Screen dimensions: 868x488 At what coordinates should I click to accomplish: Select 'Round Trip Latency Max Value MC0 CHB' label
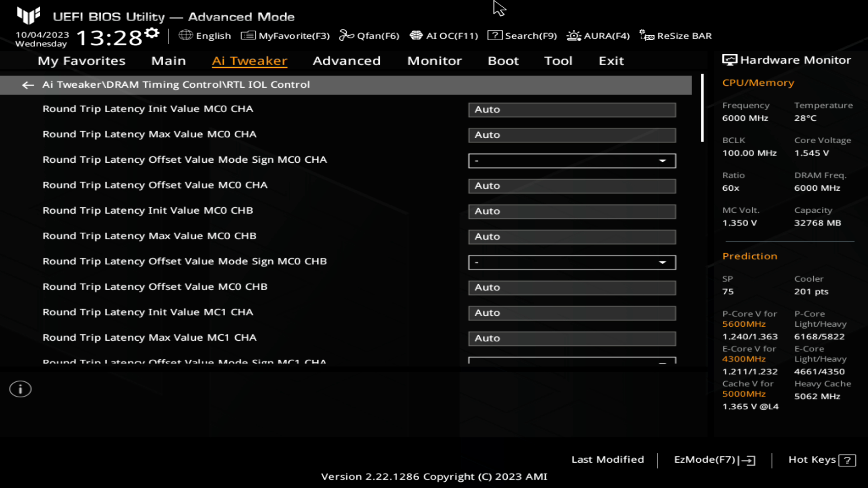coord(150,236)
